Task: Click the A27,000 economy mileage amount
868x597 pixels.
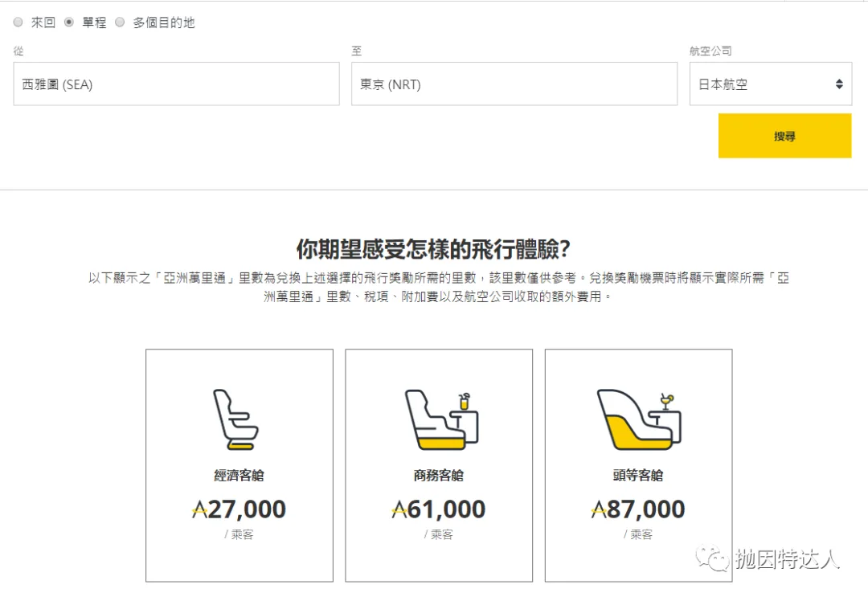Action: 239,509
